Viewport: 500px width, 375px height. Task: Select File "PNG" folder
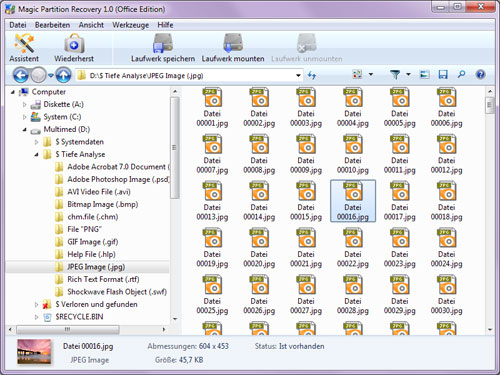[79, 229]
